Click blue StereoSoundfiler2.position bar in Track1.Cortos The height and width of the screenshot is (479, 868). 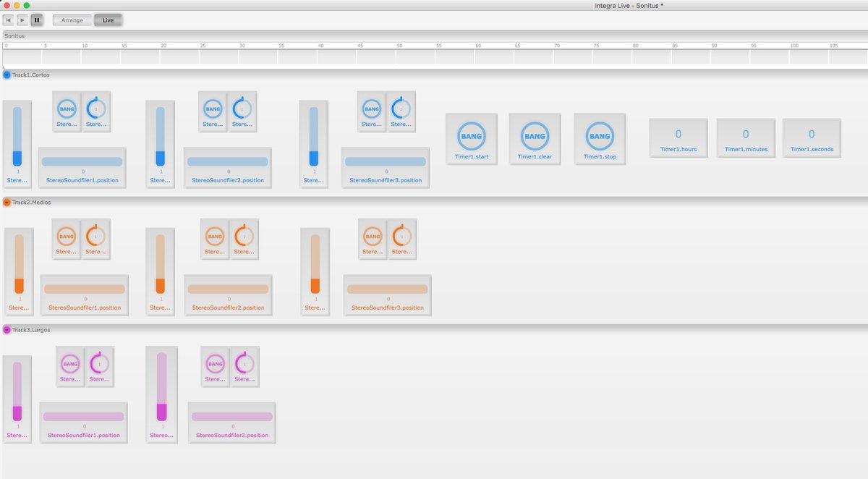click(x=227, y=161)
